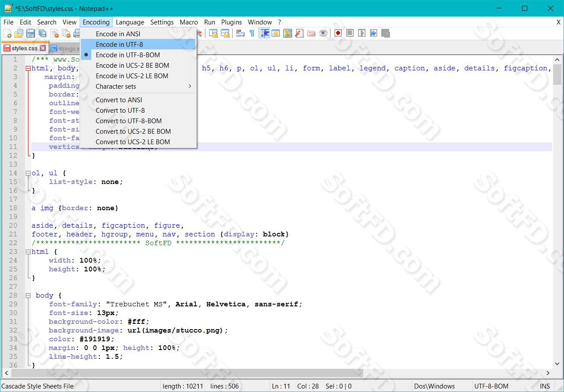
Task: Open the Settings menu
Action: click(x=162, y=22)
